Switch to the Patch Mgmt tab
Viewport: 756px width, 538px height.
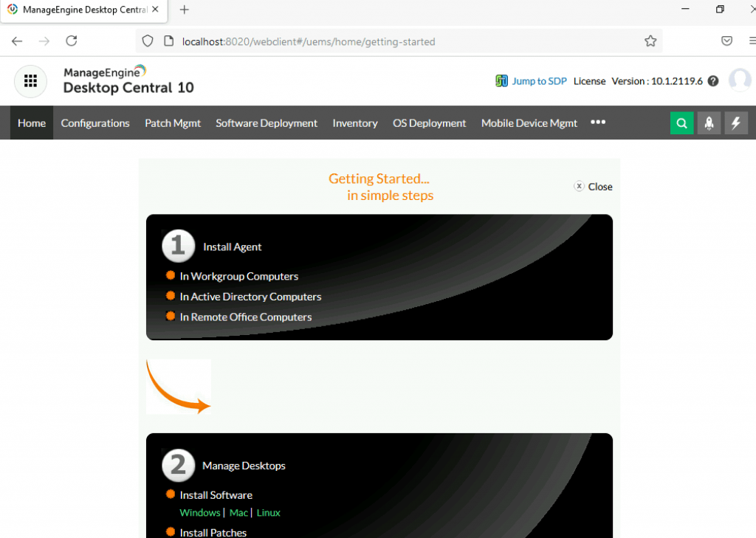coord(173,123)
